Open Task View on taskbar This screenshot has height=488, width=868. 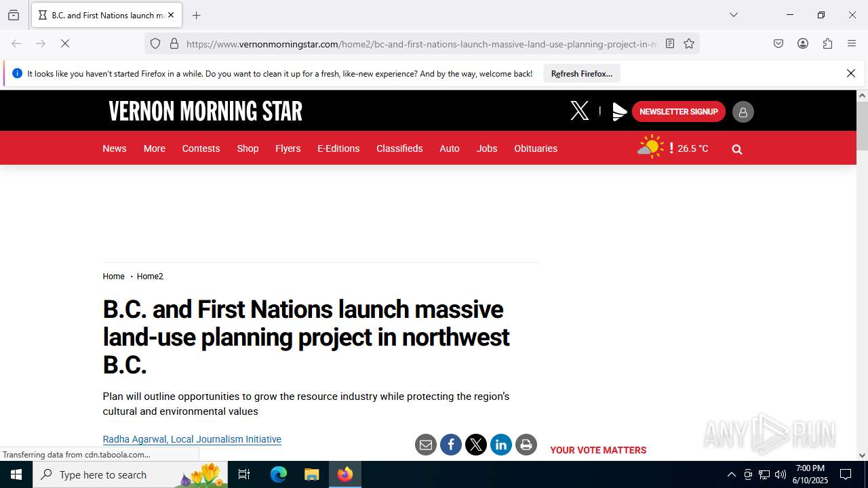[244, 474]
